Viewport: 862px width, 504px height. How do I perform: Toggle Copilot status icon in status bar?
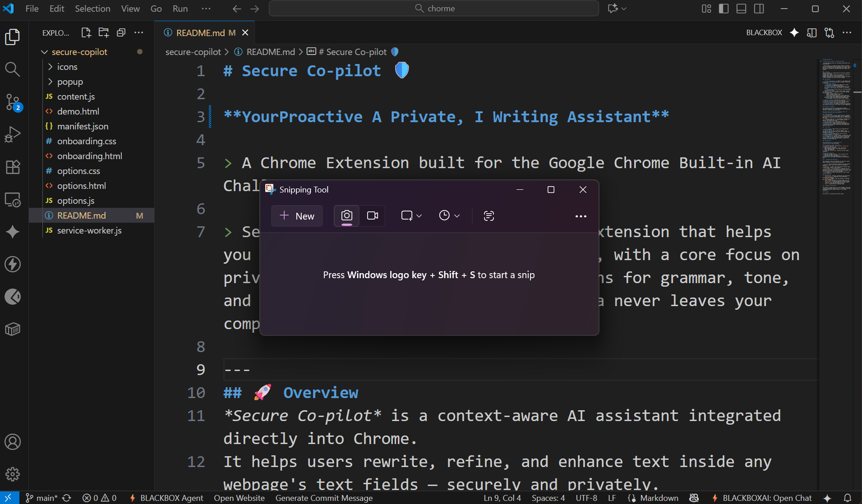tap(694, 498)
